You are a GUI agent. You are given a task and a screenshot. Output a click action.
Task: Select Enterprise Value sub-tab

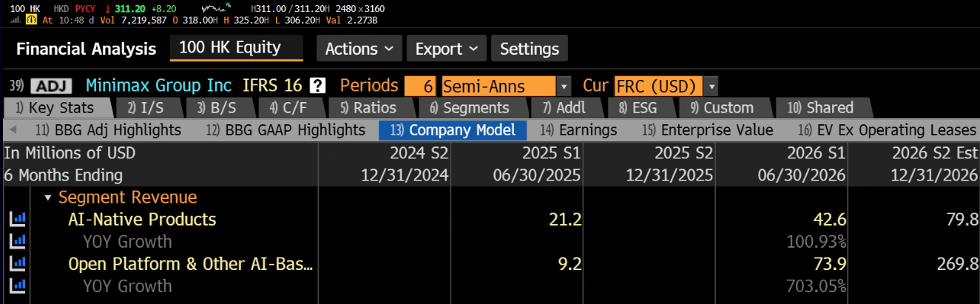[708, 130]
